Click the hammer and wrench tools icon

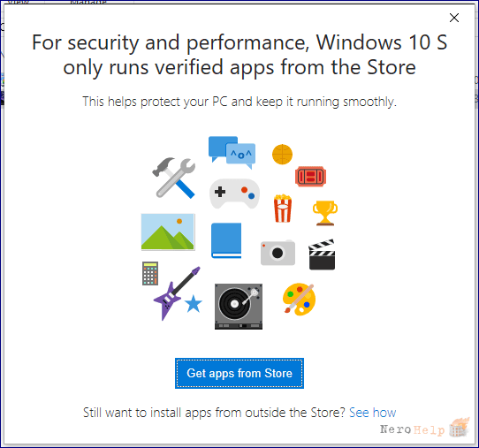point(173,178)
